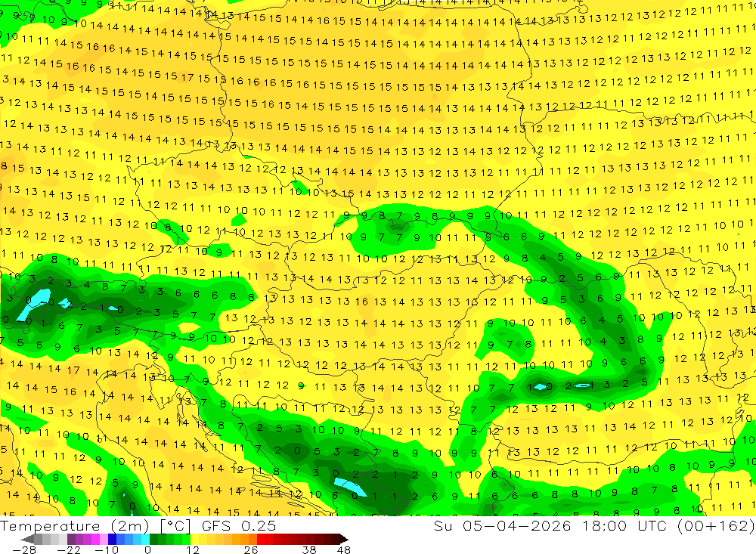Screen dimensions: 756x554
Task: Click the '12' legend label under the color bar
Action: click(192, 549)
